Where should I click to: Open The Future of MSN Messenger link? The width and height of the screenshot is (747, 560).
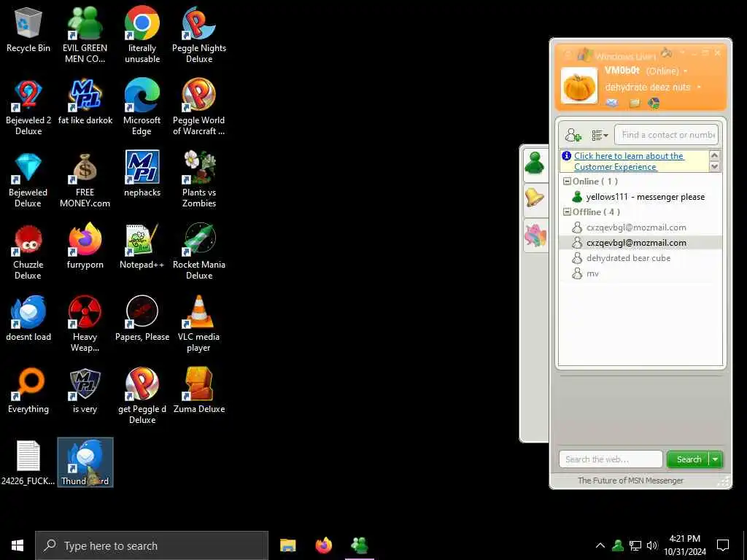click(x=630, y=481)
